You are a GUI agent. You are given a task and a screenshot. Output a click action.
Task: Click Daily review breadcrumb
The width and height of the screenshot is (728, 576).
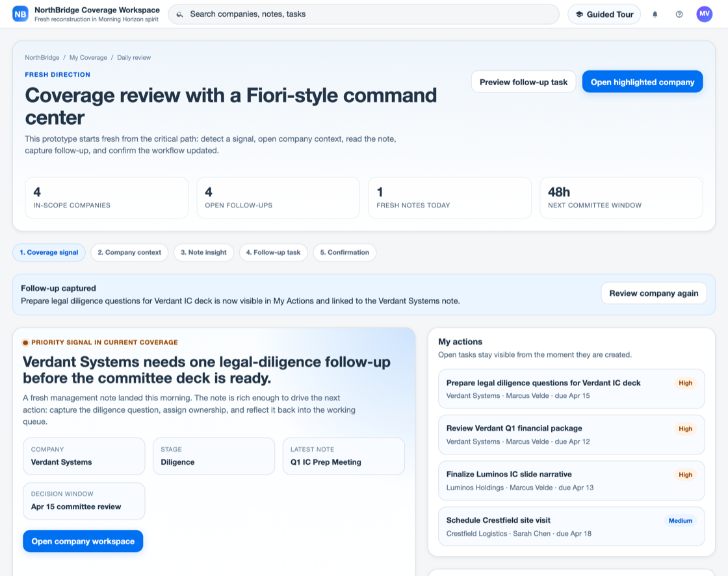[134, 58]
